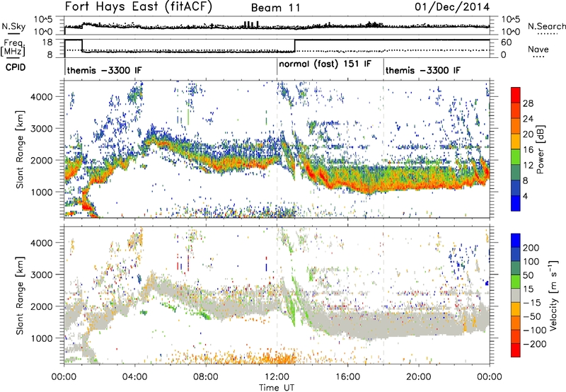The height and width of the screenshot is (392, 566).
Task: Click the 'Beam 11' label
Action: [x=275, y=8]
